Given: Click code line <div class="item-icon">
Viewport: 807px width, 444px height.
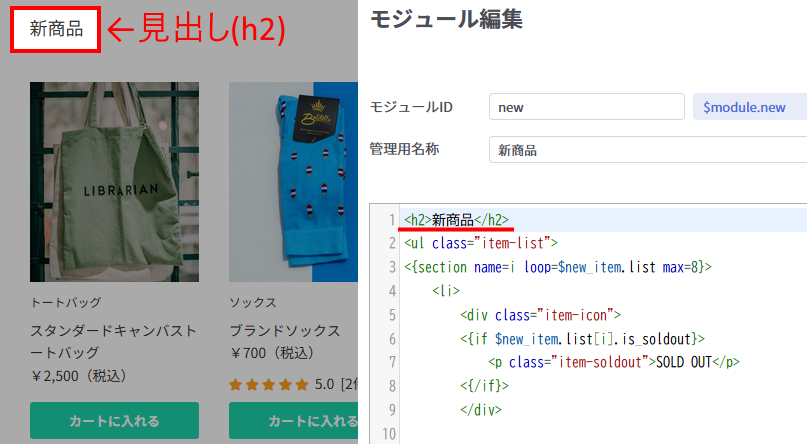Looking at the screenshot, I should pyautogui.click(x=540, y=315).
